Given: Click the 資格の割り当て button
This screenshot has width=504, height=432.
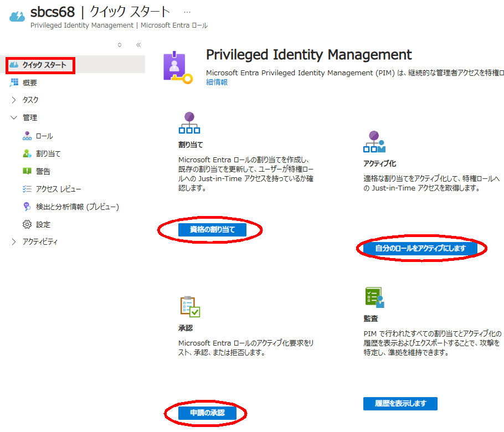Looking at the screenshot, I should coord(212,229).
